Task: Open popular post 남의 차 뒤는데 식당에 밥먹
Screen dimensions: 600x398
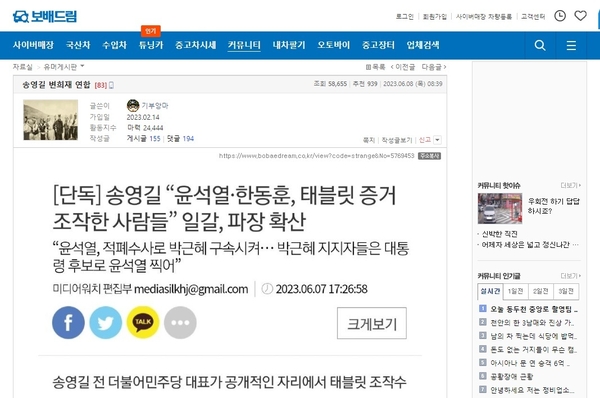Action: pos(533,336)
